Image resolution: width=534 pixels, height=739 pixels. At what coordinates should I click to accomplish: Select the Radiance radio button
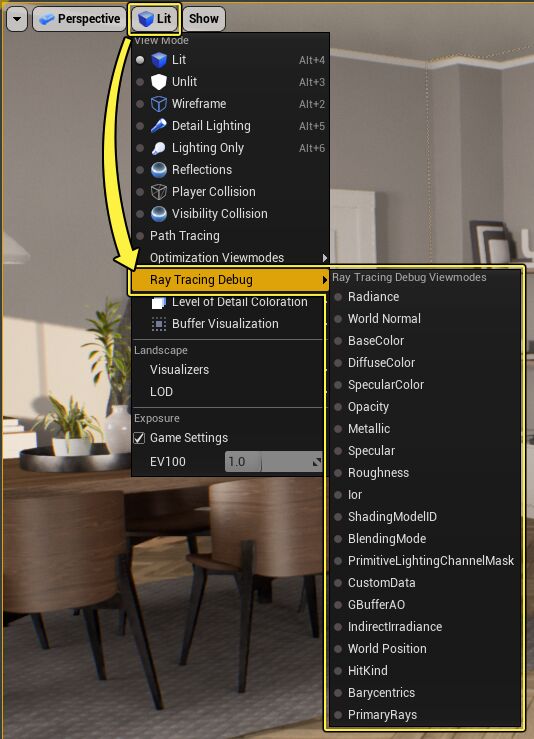click(338, 297)
